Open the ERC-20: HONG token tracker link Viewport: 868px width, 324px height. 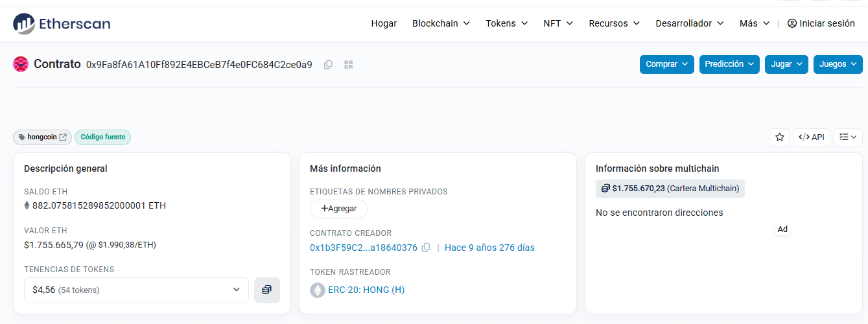366,290
